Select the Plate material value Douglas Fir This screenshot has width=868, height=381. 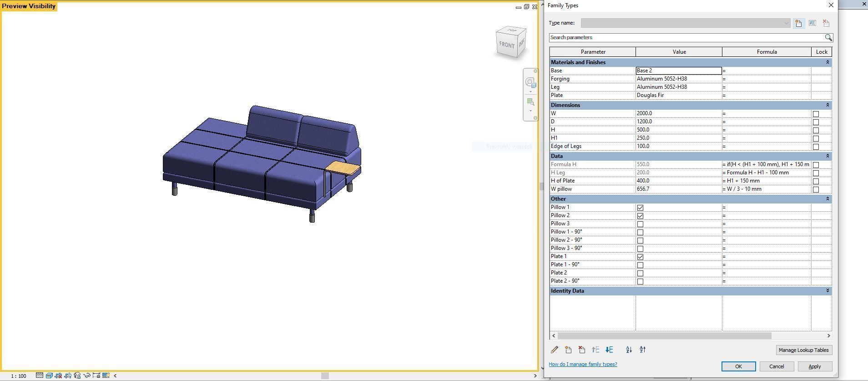[679, 95]
